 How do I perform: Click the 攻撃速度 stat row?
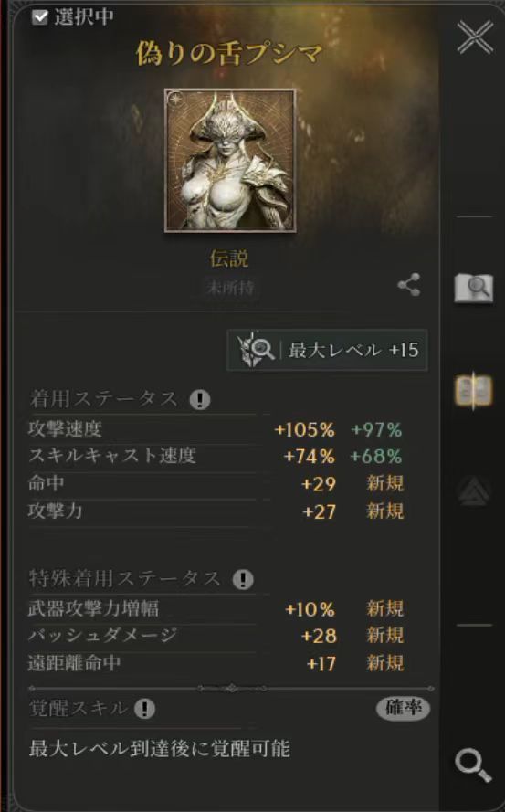(216, 429)
